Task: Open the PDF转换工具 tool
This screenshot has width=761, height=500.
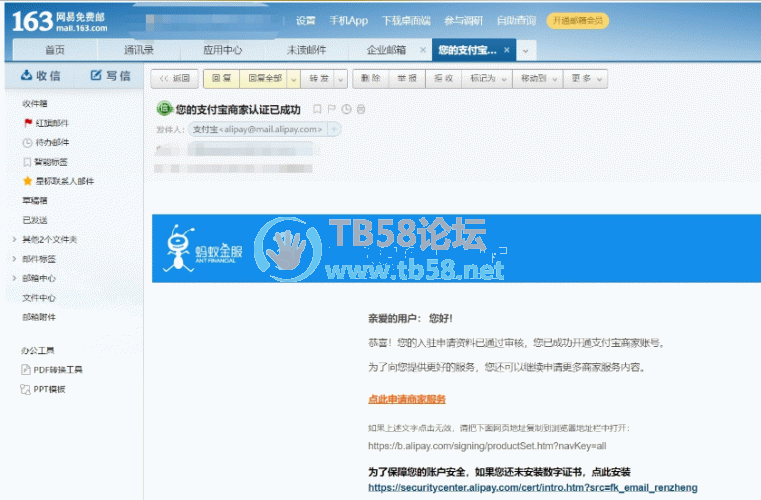Action: [51, 370]
